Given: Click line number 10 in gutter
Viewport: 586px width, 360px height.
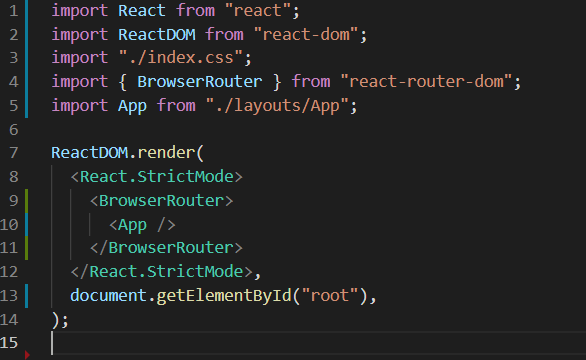Looking at the screenshot, I should coord(9,225).
